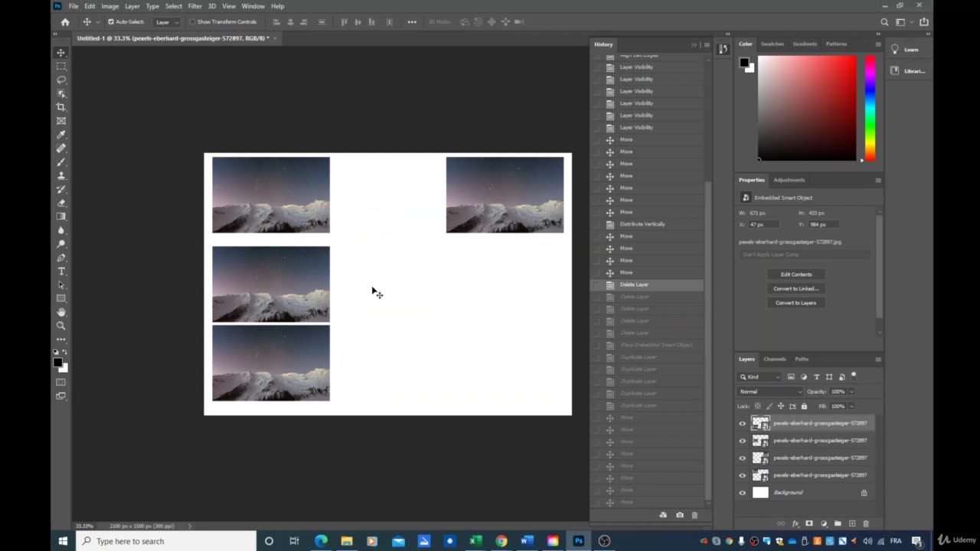Hide the topmost pexels-eberhard layer
Screen dimensions: 980x551
pyautogui.click(x=742, y=423)
